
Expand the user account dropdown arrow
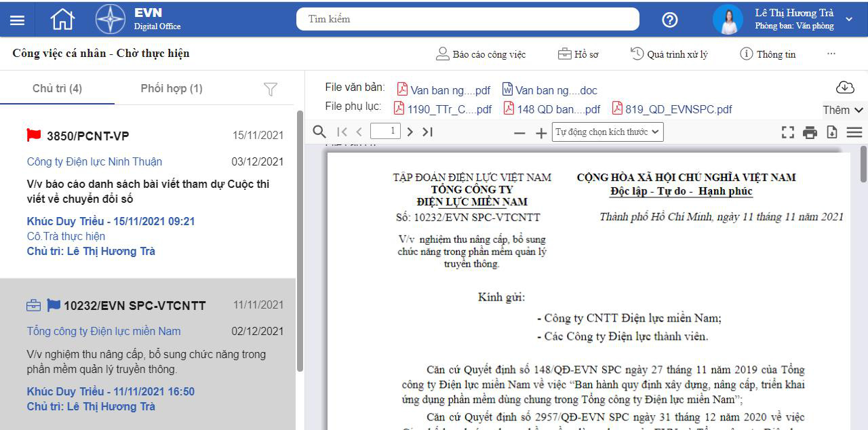pos(849,20)
